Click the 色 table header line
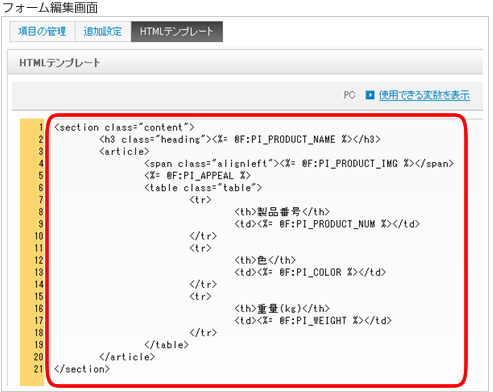The height and width of the screenshot is (392, 493). point(265,260)
